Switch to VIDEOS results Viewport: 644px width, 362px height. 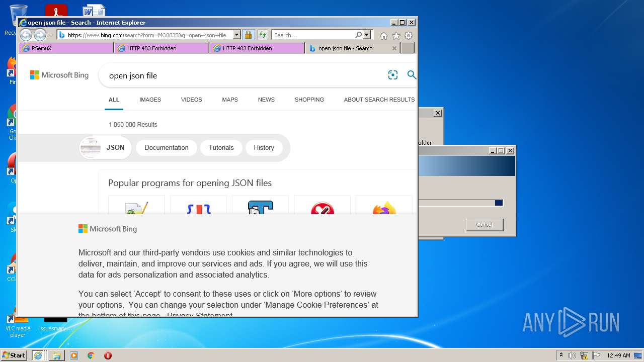pyautogui.click(x=192, y=100)
